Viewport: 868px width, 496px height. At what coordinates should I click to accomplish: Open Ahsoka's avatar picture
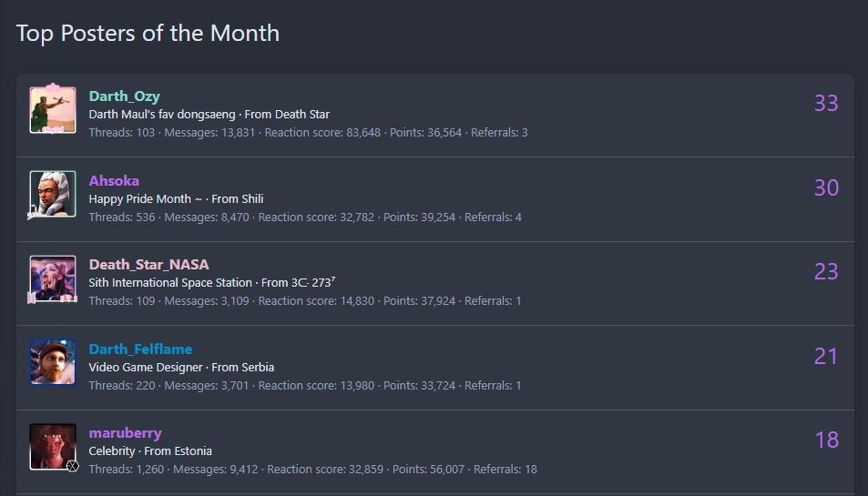pyautogui.click(x=53, y=194)
